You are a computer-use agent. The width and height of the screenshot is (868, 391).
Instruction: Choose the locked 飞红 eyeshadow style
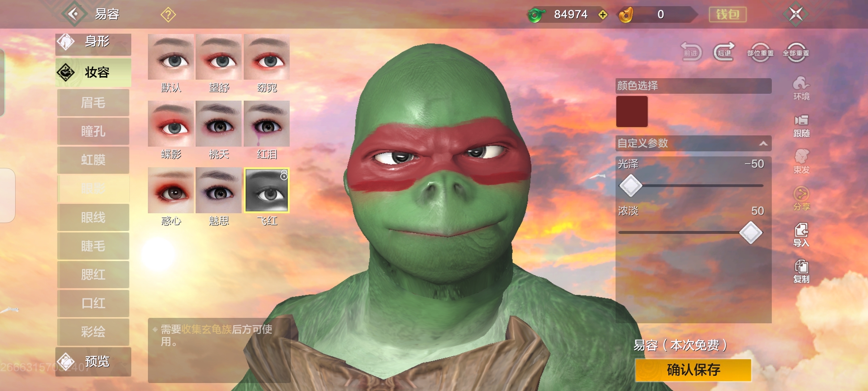click(x=267, y=190)
